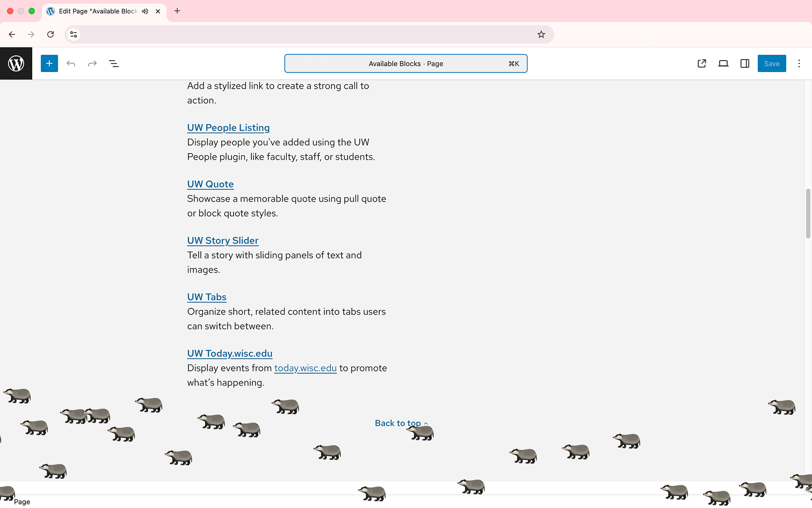Click the WordPress logo to exit editor

tap(16, 63)
